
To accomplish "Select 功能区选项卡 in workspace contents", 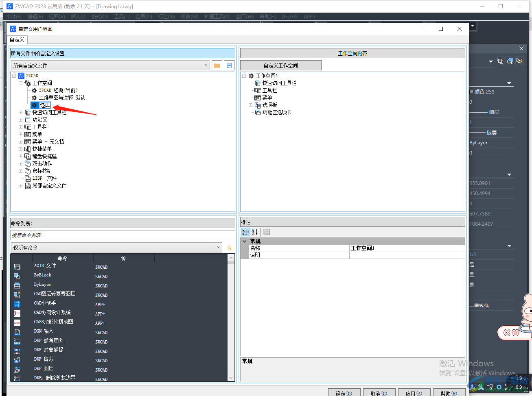I will 277,112.
